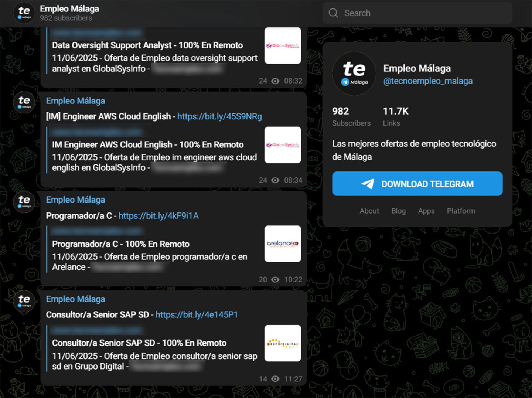Click views eye icon on 08:34 post
532x398 pixels.
[x=275, y=180]
